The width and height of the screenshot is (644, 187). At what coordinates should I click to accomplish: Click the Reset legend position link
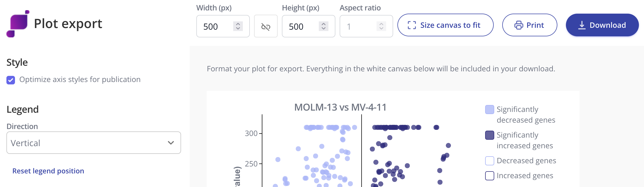(48, 171)
